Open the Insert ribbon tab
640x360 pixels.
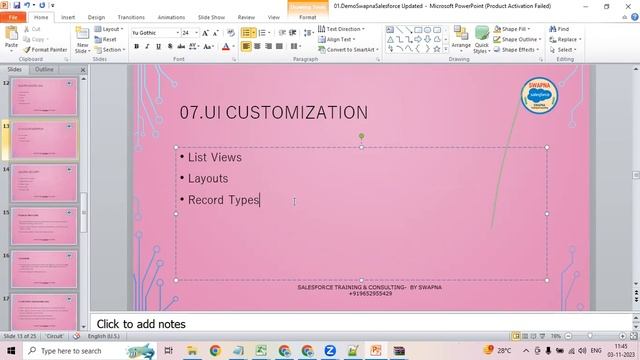tap(68, 17)
